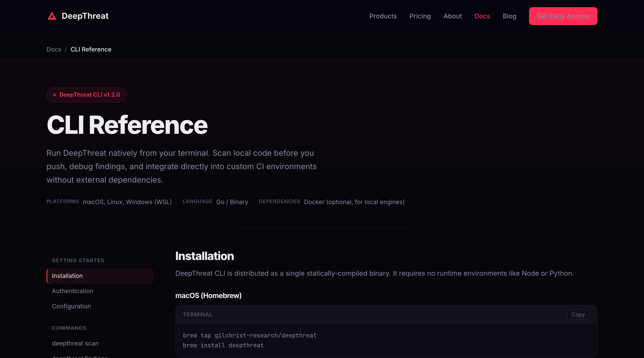Click the DeepThreat brand name
The height and width of the screenshot is (358, 644).
[85, 16]
